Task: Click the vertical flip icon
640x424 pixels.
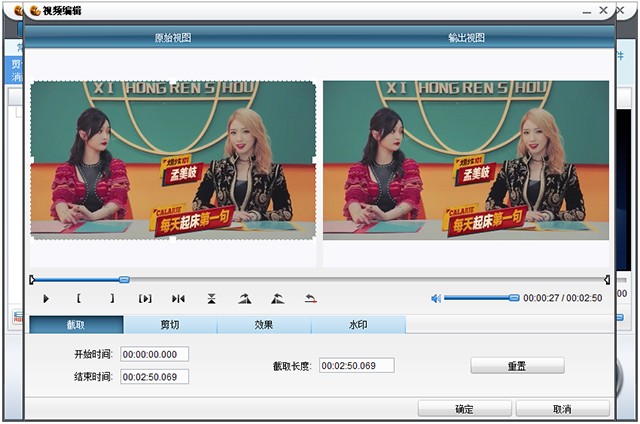Action: pyautogui.click(x=211, y=299)
